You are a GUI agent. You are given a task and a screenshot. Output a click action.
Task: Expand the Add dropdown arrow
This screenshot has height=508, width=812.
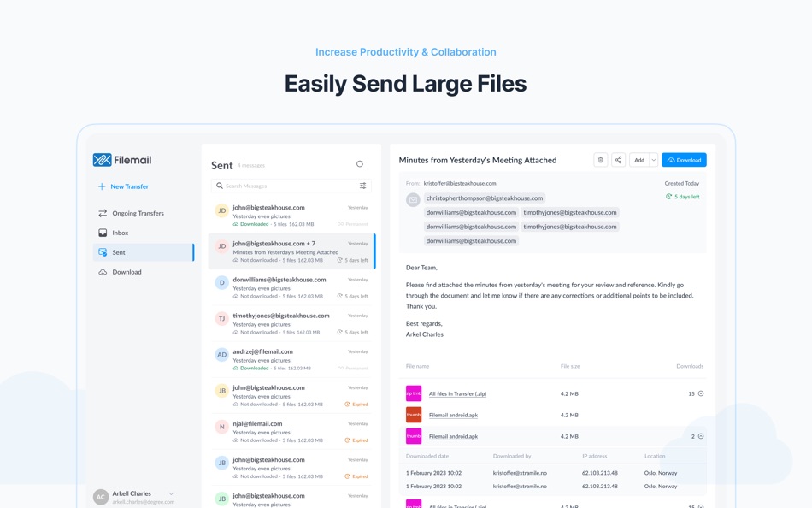654,160
